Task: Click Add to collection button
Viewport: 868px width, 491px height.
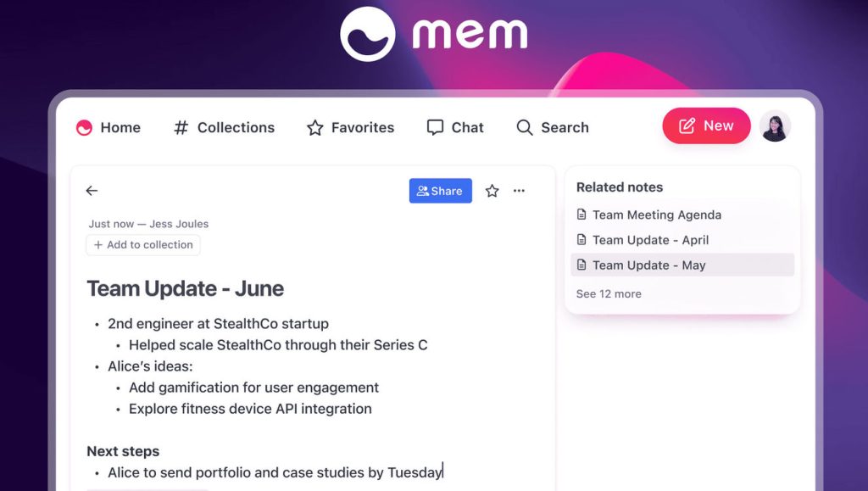Action: pyautogui.click(x=142, y=245)
